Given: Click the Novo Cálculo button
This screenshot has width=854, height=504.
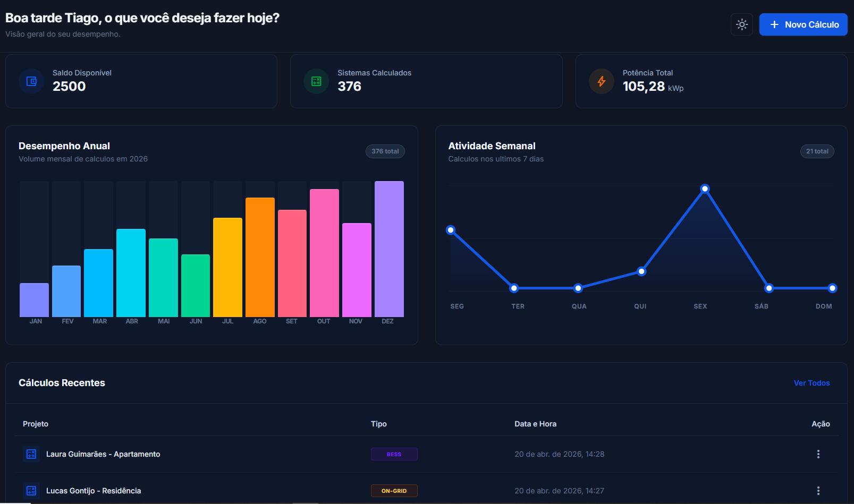Looking at the screenshot, I should click(x=803, y=24).
